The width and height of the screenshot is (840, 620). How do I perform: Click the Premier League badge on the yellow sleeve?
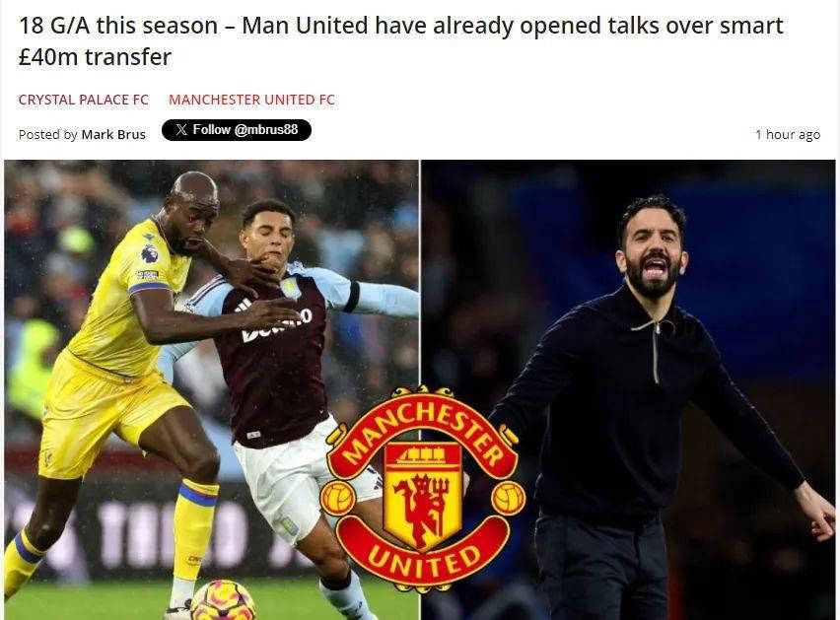tap(150, 253)
